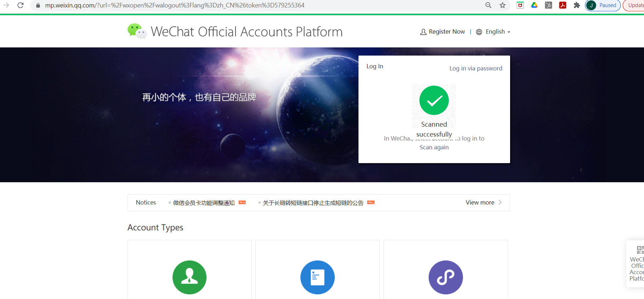Open the red shield extension in toolbar
This screenshot has width=644, height=299.
(x=520, y=5)
